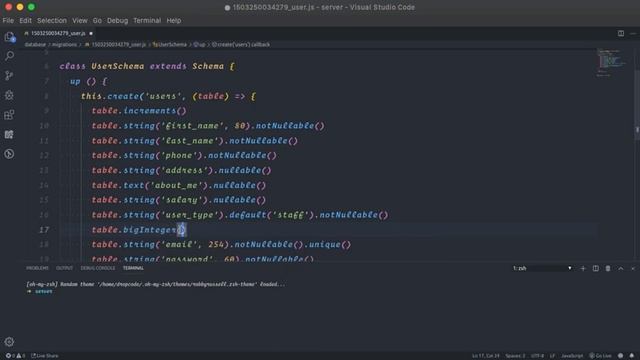Split the terminal panel
Screen dimensions: 640x360
click(596, 268)
